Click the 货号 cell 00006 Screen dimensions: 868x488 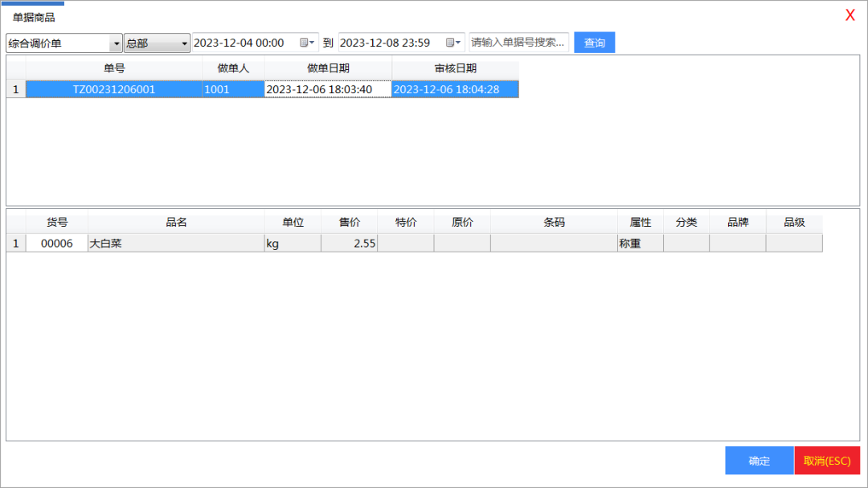(x=57, y=243)
